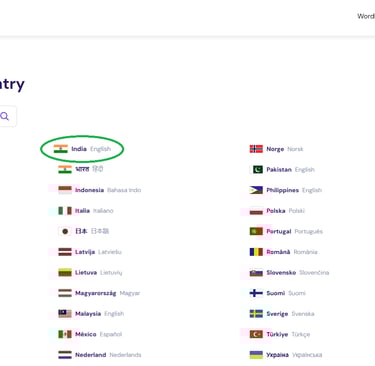This screenshot has height=366, width=375.
Task: Choose Latvija Latviešu
Action: click(90, 252)
